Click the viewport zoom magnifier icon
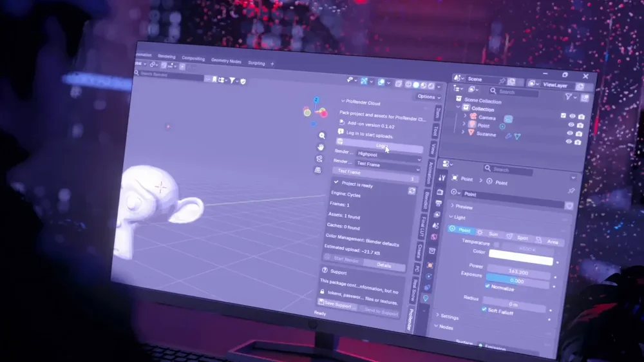This screenshot has width=644, height=362. (322, 136)
